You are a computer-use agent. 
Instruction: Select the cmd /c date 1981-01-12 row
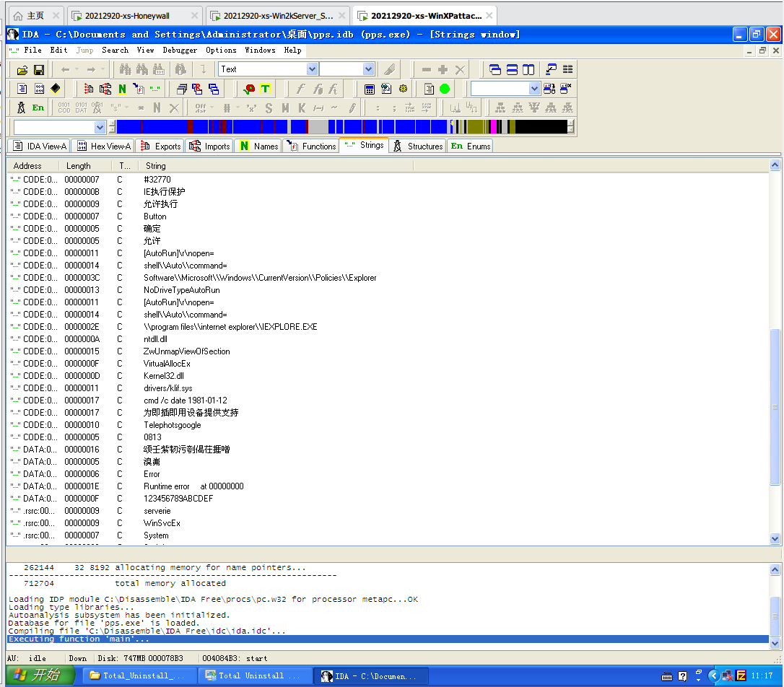(x=388, y=401)
